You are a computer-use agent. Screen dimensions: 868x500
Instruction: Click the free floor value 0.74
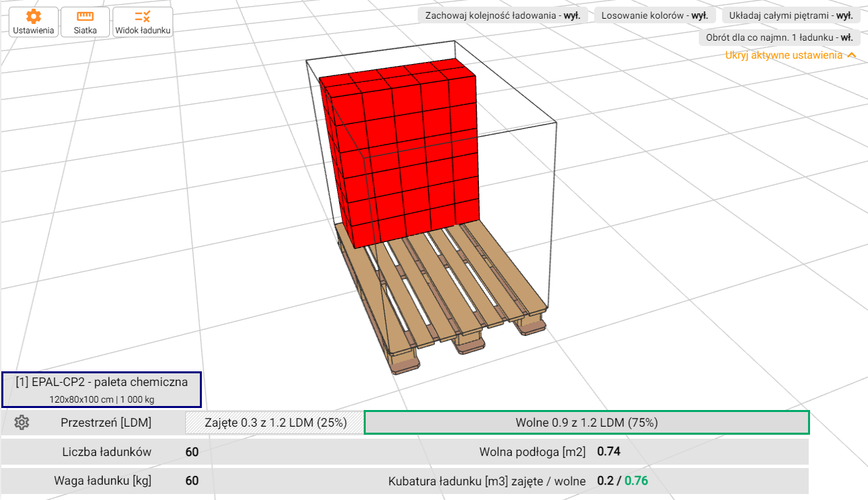pyautogui.click(x=609, y=452)
